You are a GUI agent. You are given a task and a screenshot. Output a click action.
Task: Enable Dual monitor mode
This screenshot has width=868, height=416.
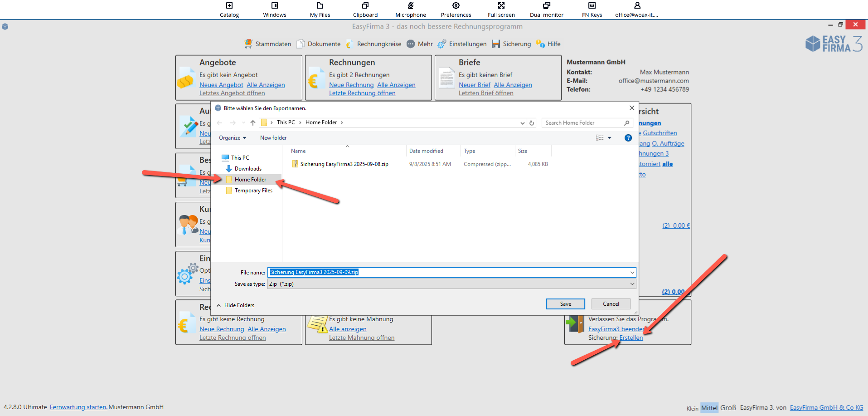coord(546,6)
